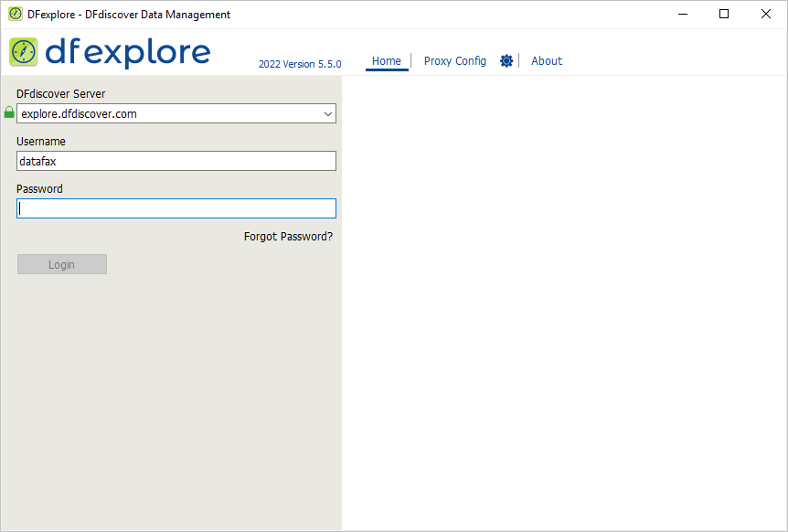Focus the Username input field
Screen dimensions: 788x532
pos(176,161)
